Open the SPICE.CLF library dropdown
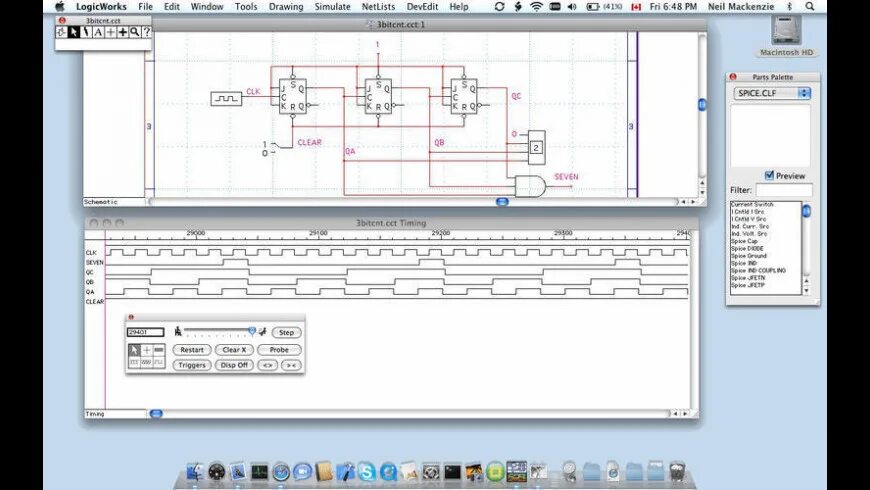This screenshot has height=490, width=870. (x=772, y=93)
